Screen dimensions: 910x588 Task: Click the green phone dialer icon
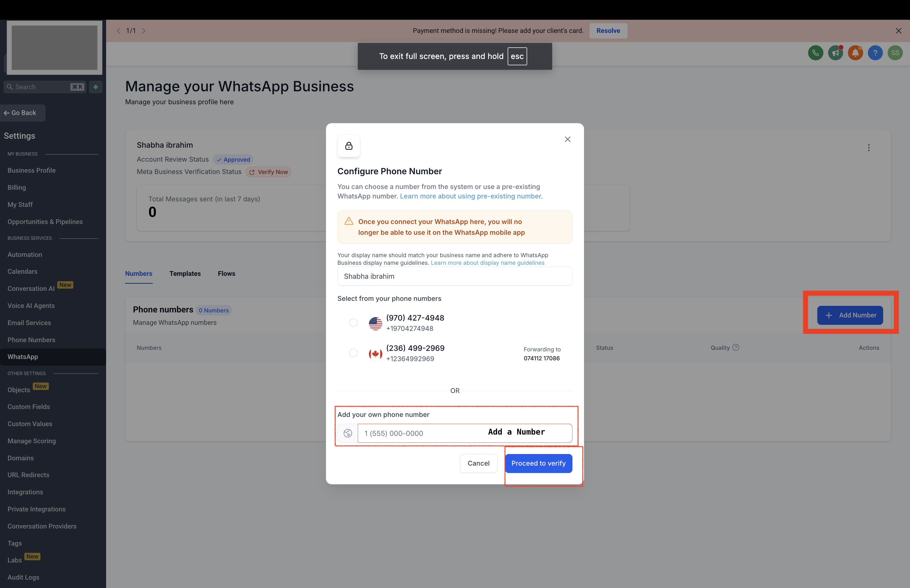pos(815,53)
